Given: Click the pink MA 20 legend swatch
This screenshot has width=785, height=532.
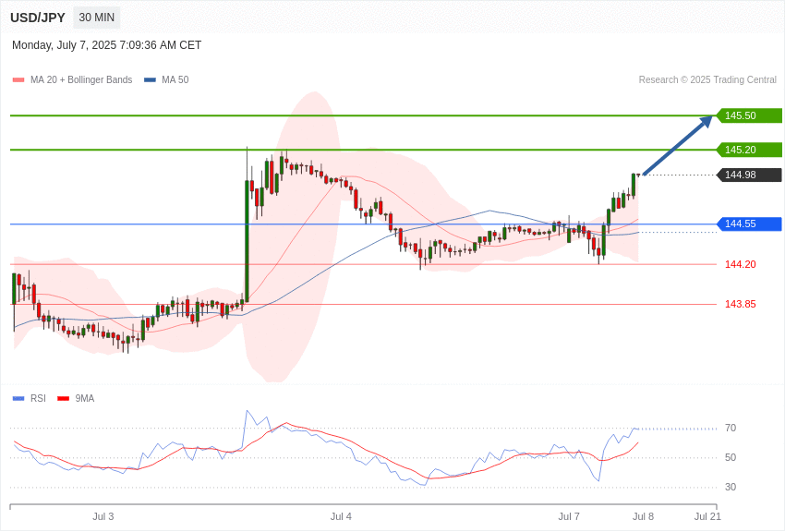Looking at the screenshot, I should coord(18,79).
